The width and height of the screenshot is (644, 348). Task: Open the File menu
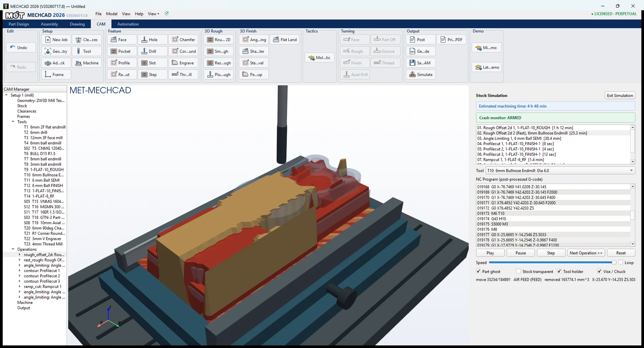pyautogui.click(x=98, y=14)
